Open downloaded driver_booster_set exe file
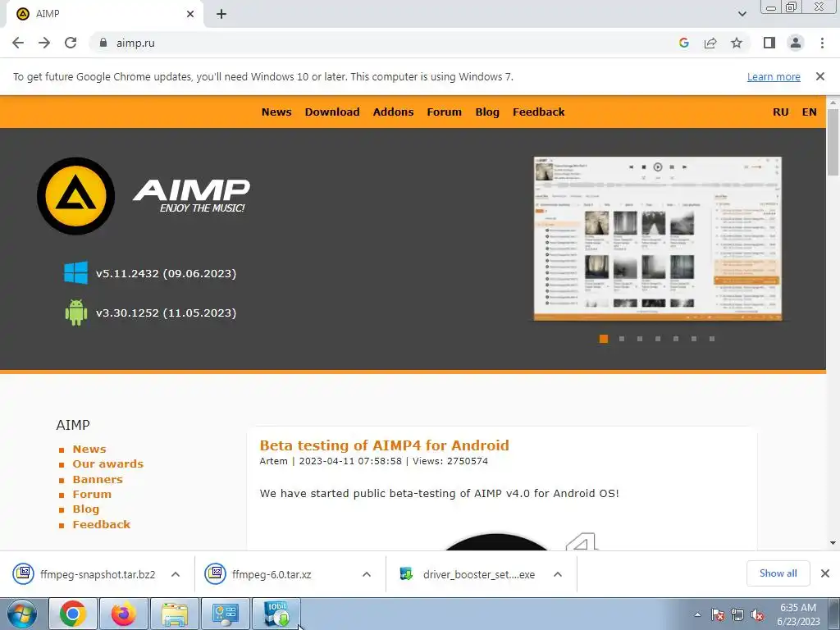 (x=467, y=574)
